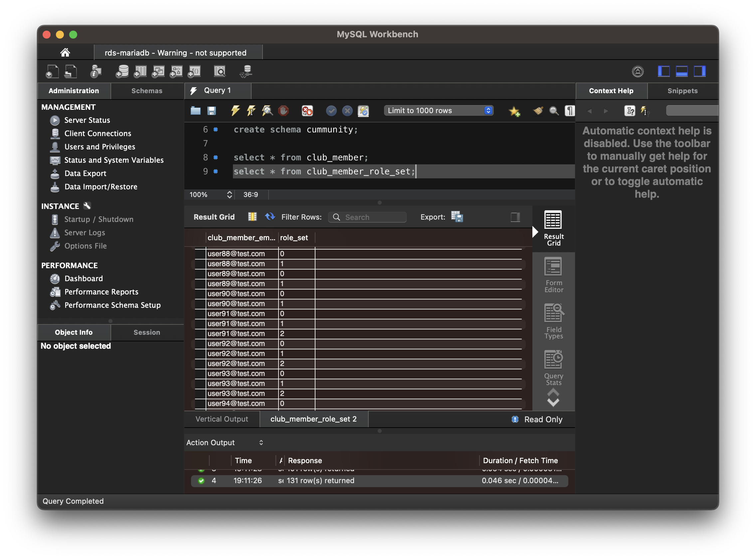The image size is (756, 559).
Task: Open Client Connections page
Action: coord(98,133)
